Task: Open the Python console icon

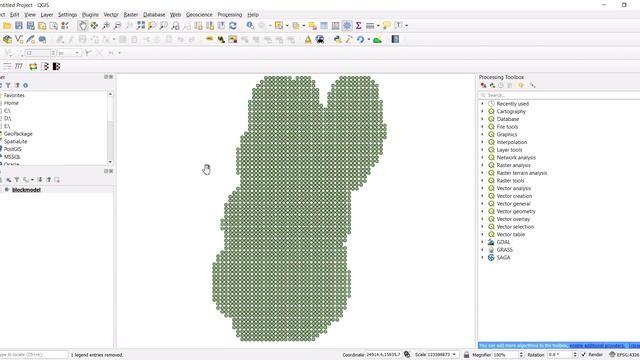Action: [337, 39]
